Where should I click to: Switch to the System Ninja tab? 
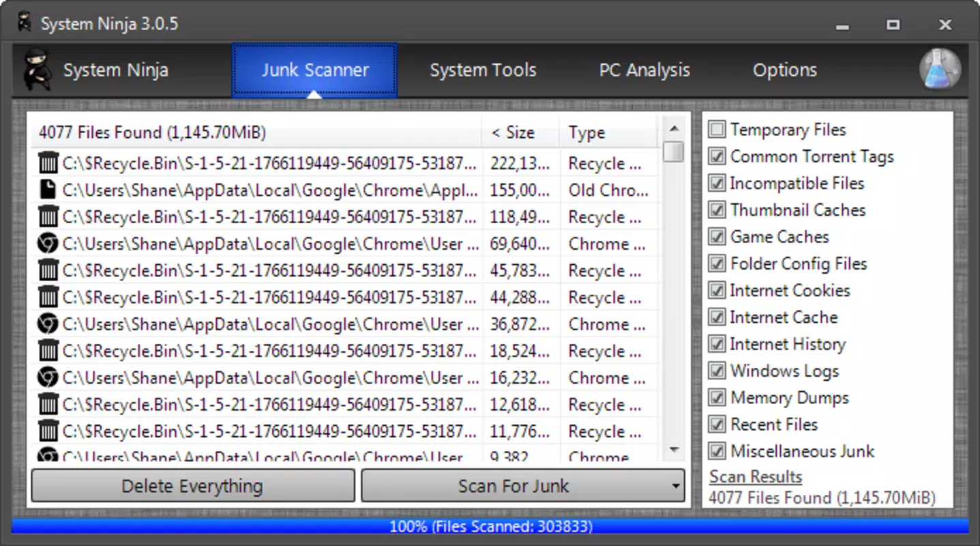(115, 70)
